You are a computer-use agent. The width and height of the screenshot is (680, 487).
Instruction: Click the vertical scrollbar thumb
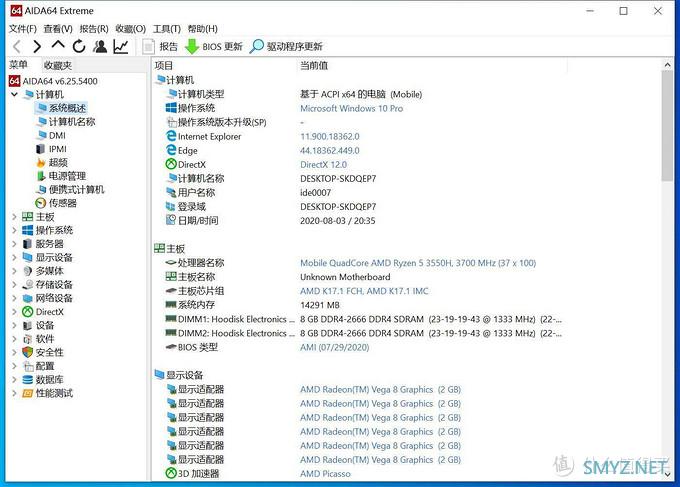pyautogui.click(x=667, y=126)
